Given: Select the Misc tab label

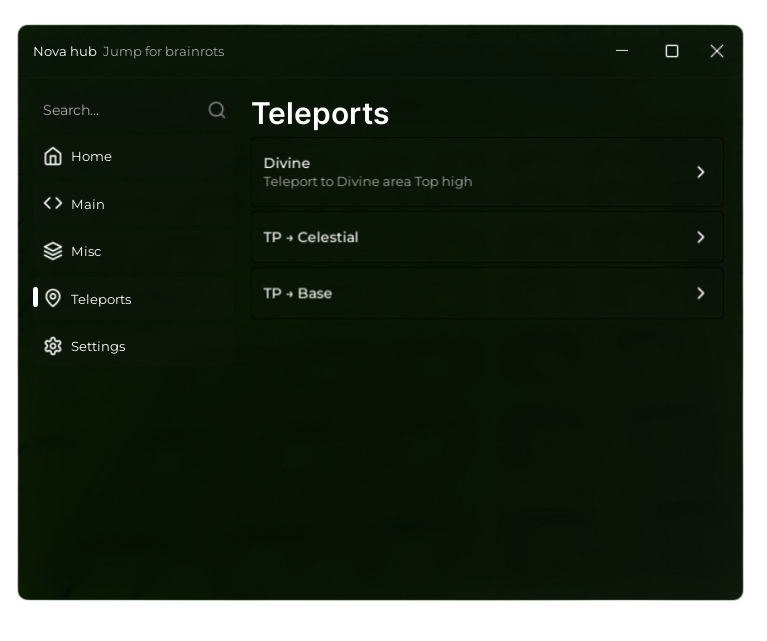Looking at the screenshot, I should point(86,251).
